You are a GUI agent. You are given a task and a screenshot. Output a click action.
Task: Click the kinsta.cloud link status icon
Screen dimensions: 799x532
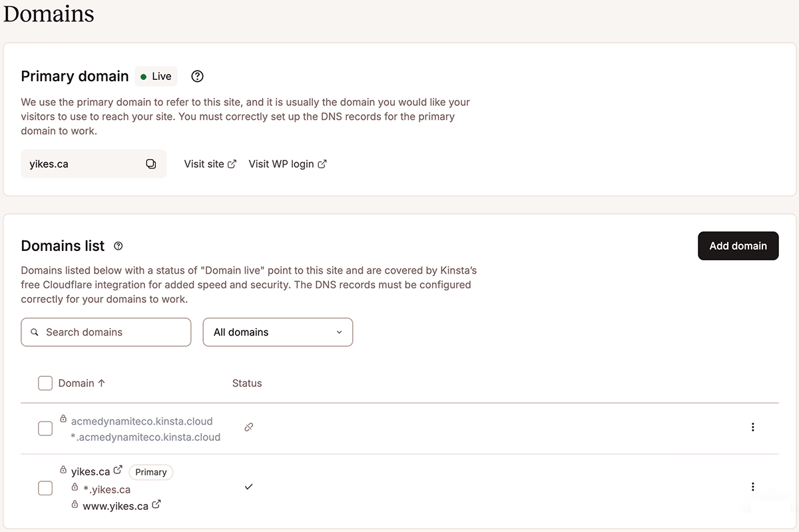click(248, 427)
